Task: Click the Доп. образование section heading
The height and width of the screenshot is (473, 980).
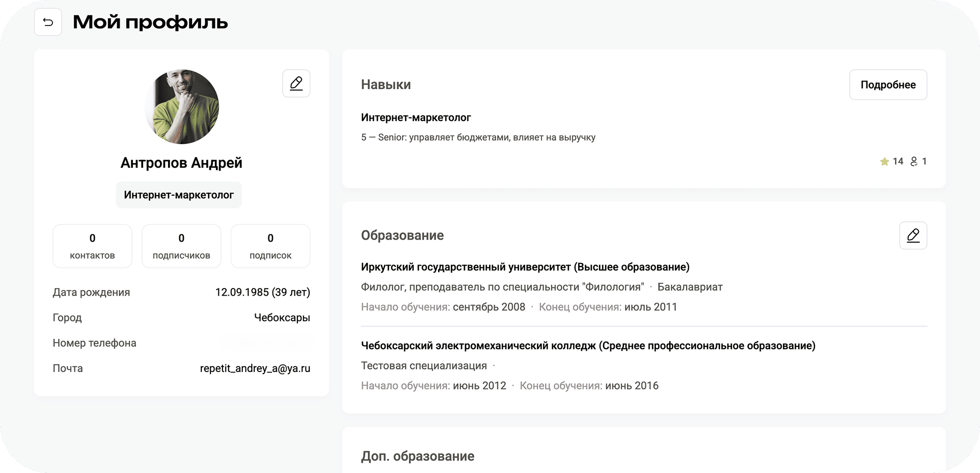Action: [418, 456]
